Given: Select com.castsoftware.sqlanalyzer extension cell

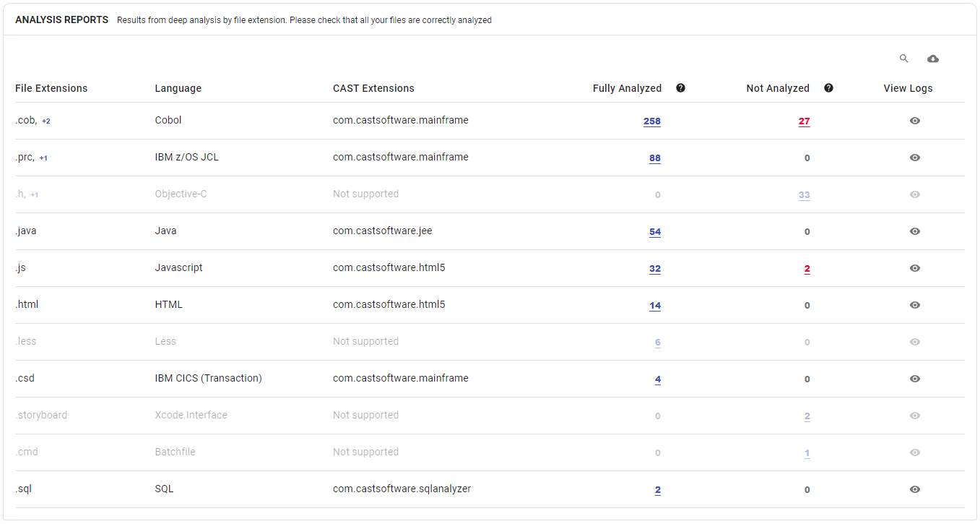Looking at the screenshot, I should coord(402,489).
